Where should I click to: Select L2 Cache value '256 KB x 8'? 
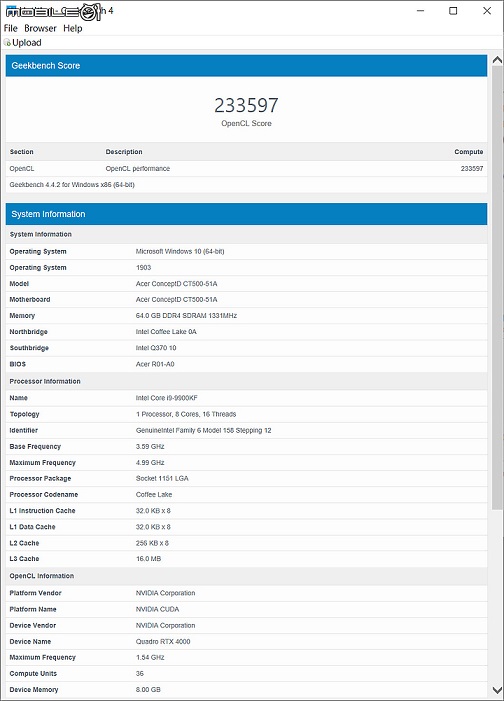pos(152,543)
